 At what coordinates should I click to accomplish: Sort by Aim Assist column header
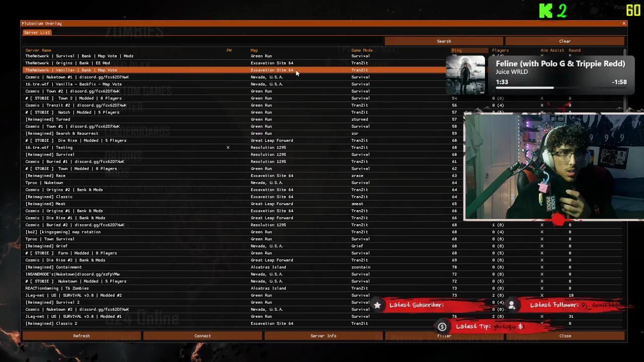(x=552, y=50)
